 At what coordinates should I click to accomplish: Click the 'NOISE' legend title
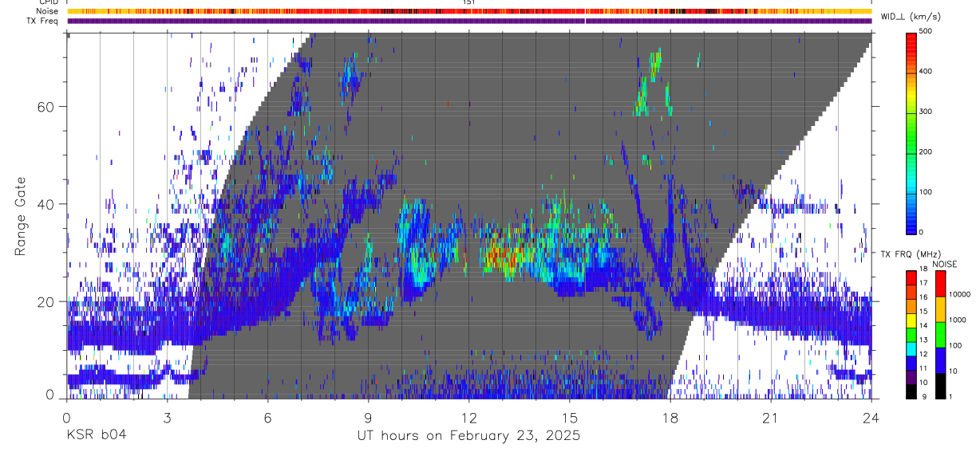[x=944, y=264]
